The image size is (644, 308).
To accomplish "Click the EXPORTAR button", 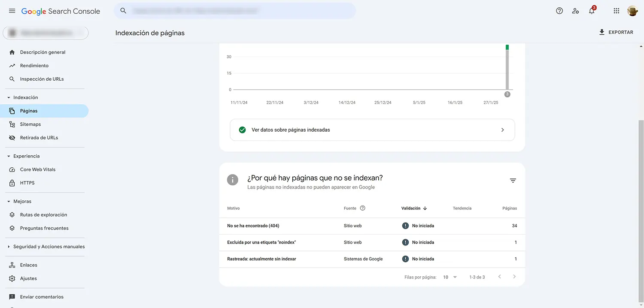I will (617, 32).
